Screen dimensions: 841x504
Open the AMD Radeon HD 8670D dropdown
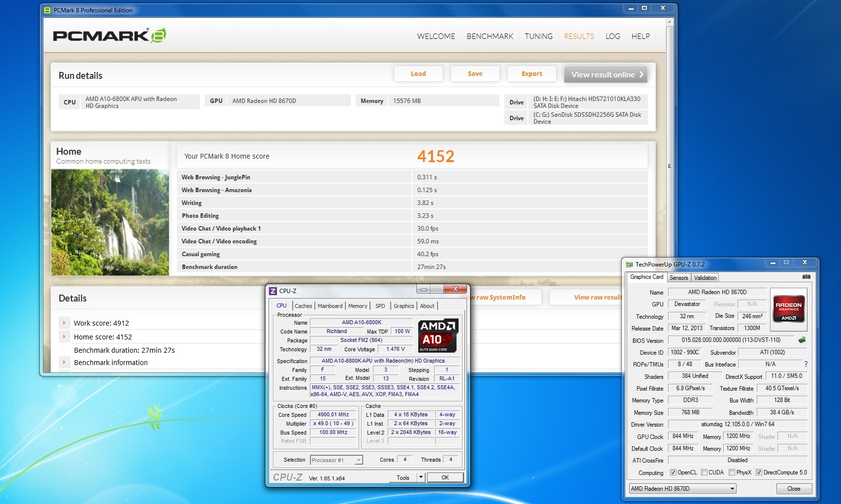(682, 489)
